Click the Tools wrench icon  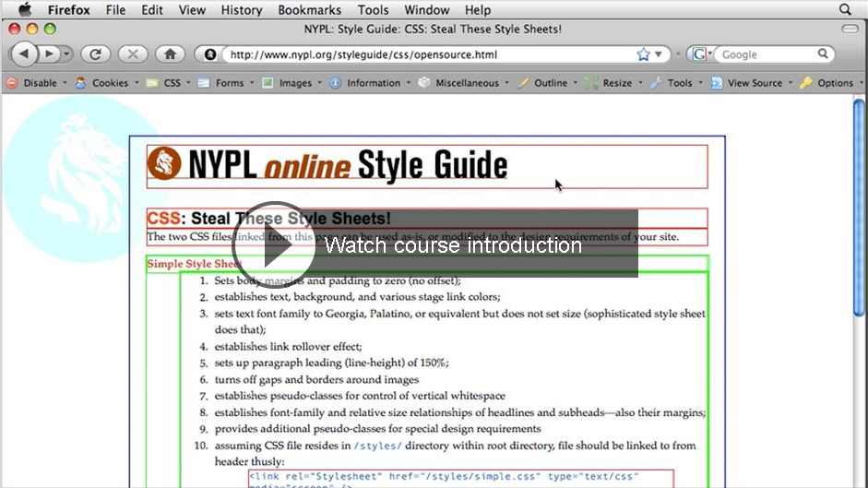pyautogui.click(x=656, y=83)
